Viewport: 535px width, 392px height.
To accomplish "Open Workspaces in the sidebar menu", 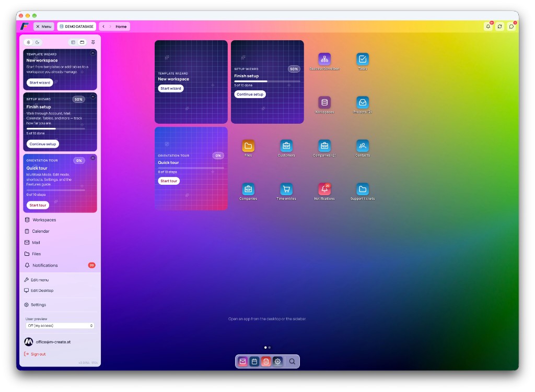I will pos(60,220).
